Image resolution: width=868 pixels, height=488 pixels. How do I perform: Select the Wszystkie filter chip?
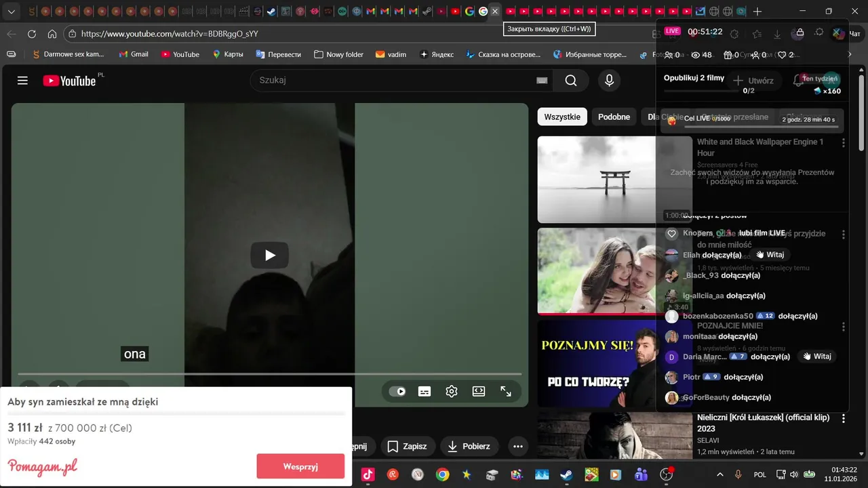[x=562, y=117]
